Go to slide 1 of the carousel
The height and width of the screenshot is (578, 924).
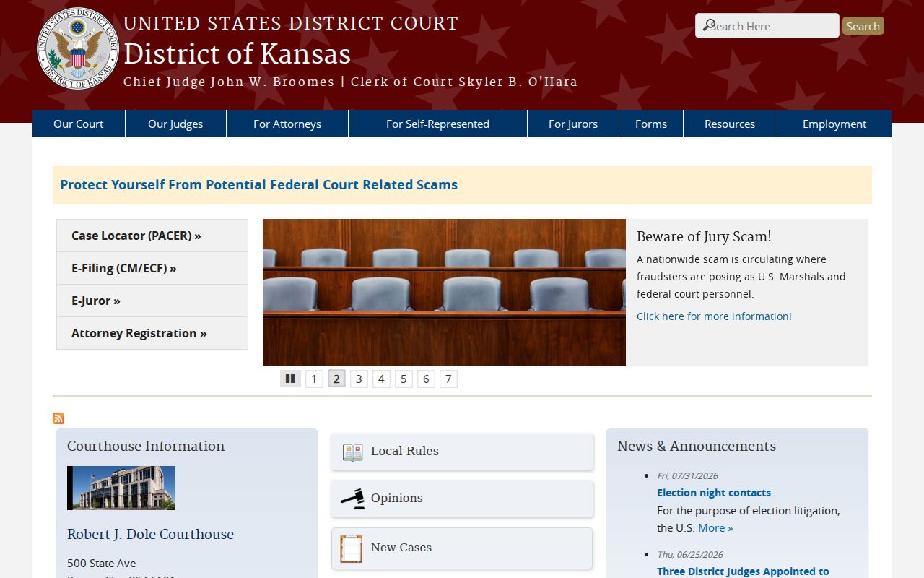[314, 379]
